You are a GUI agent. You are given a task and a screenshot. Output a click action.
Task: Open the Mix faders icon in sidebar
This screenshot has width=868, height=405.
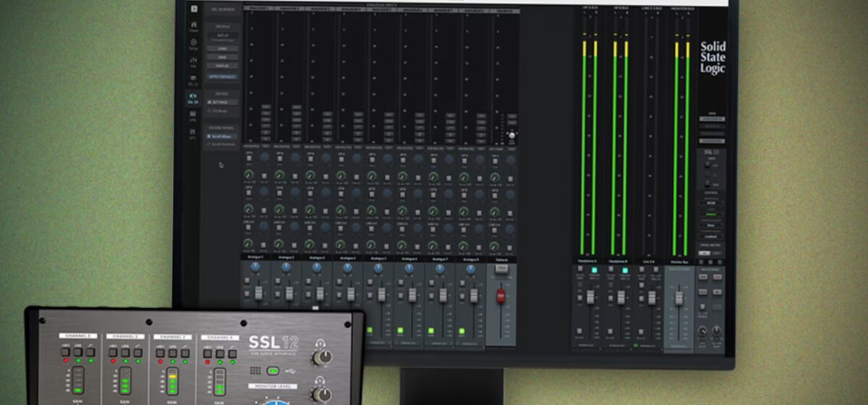(194, 61)
